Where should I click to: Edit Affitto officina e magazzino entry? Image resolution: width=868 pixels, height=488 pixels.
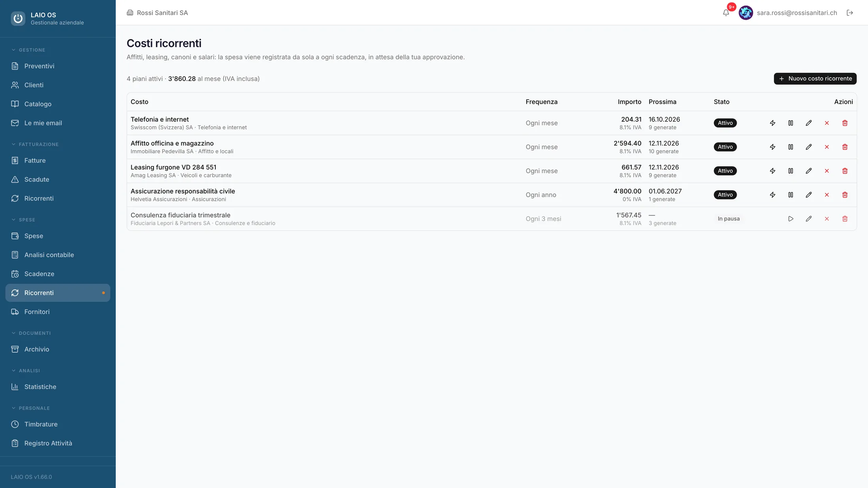[x=809, y=147]
